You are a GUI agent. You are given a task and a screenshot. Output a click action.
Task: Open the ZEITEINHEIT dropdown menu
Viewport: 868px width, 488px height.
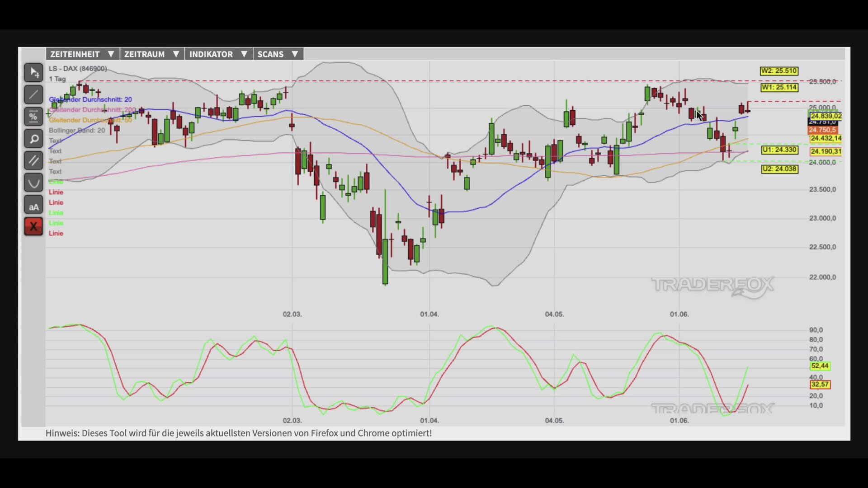[82, 54]
